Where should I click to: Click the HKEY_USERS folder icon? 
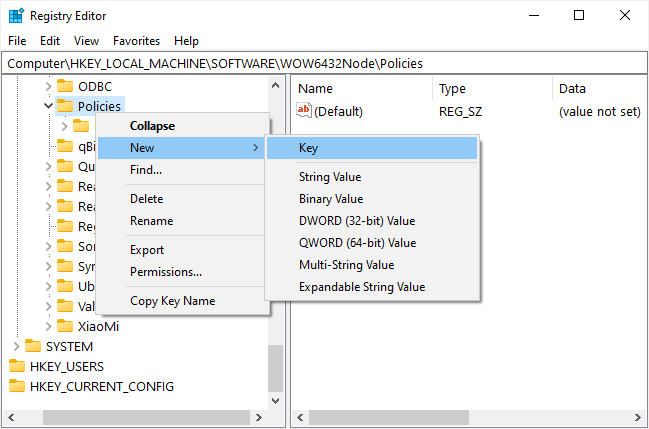[17, 366]
